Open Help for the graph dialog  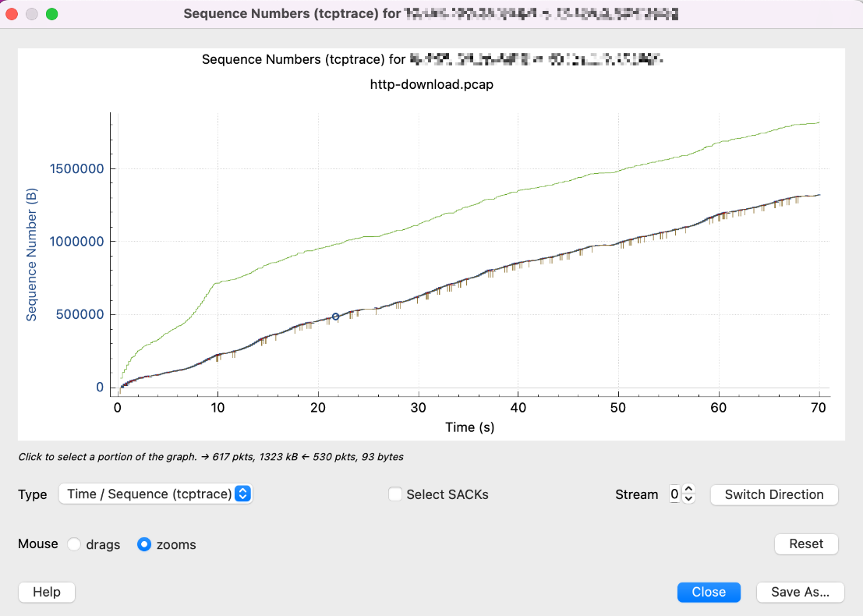(47, 592)
